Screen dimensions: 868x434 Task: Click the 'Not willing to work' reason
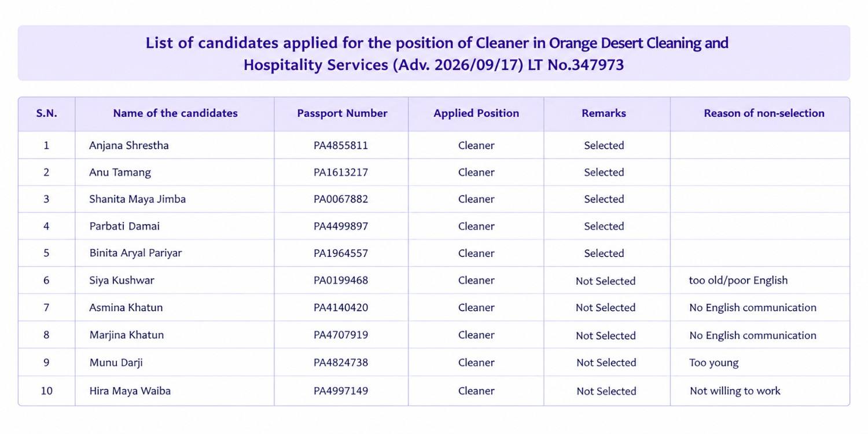click(x=735, y=391)
